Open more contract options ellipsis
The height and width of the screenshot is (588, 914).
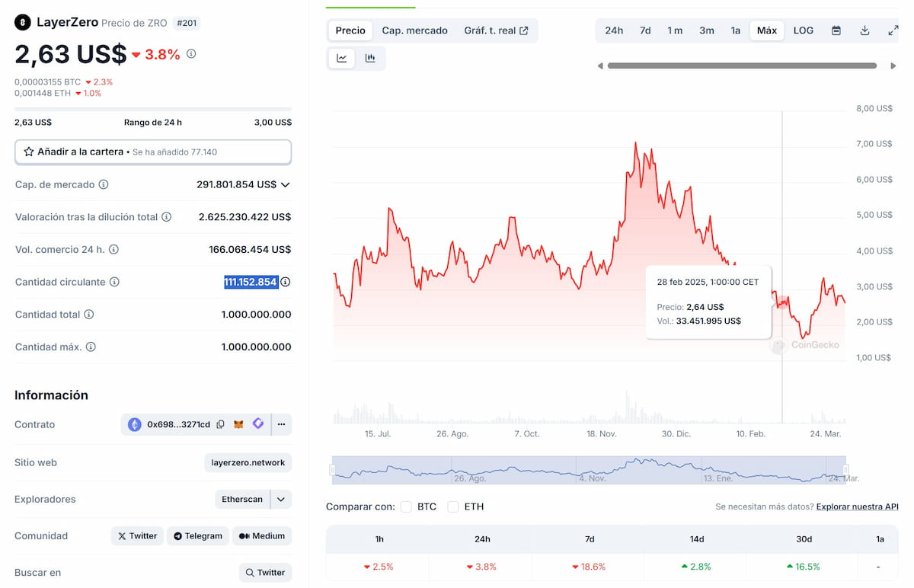tap(281, 424)
